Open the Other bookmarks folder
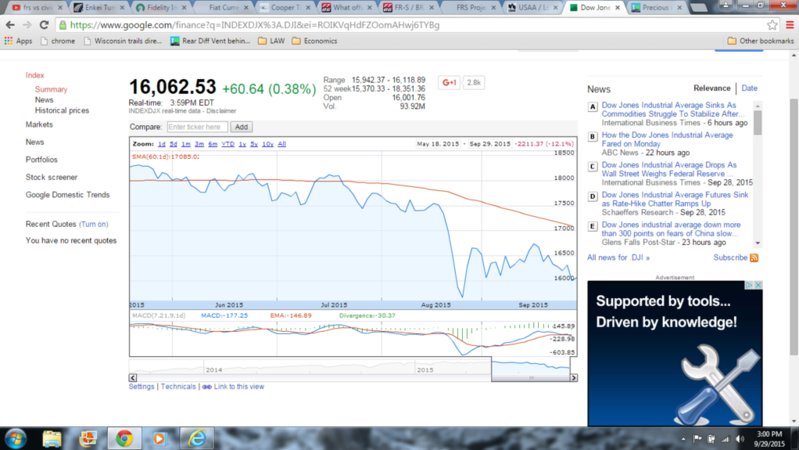The width and height of the screenshot is (799, 450). click(760, 41)
